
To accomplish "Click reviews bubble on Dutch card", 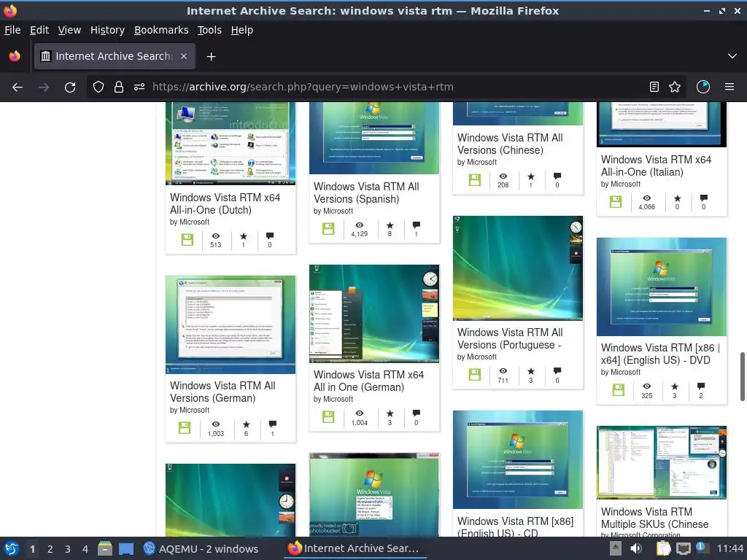I will (x=270, y=236).
